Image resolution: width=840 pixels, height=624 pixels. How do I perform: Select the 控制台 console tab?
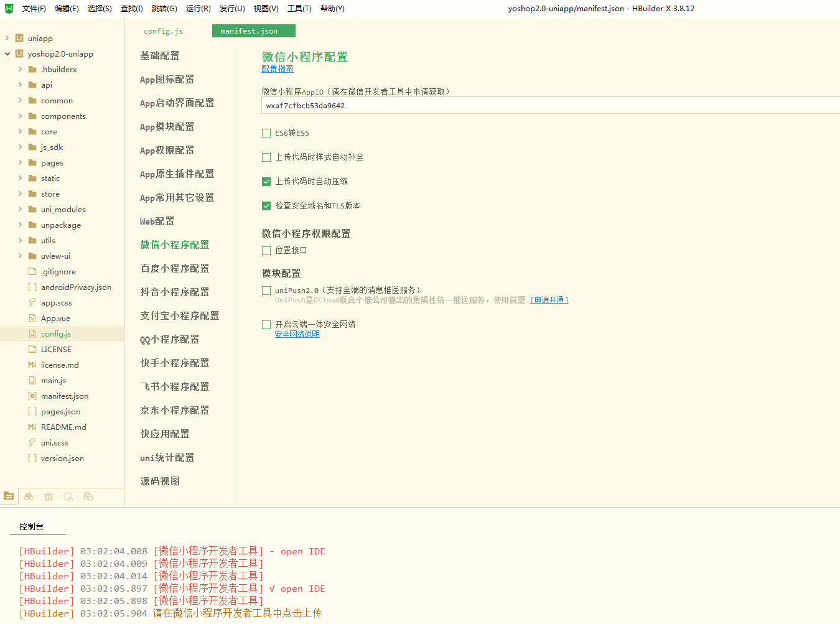pos(32,526)
